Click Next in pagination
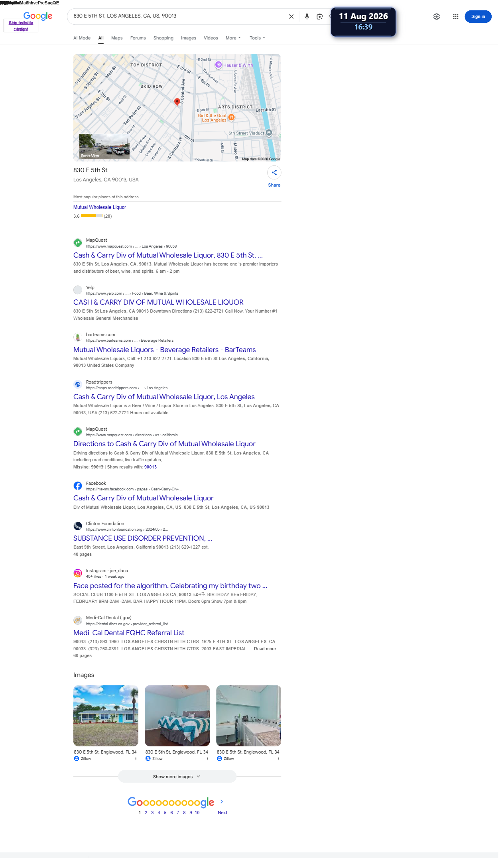 point(222,813)
